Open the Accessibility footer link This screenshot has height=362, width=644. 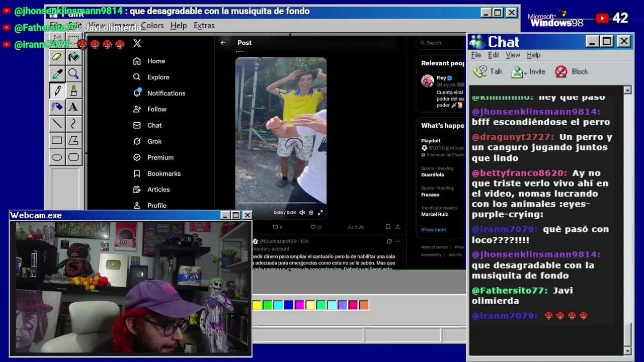[x=431, y=255]
